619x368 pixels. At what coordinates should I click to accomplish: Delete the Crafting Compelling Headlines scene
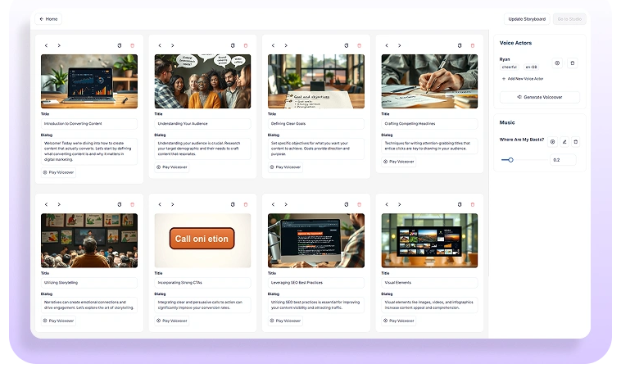[473, 45]
